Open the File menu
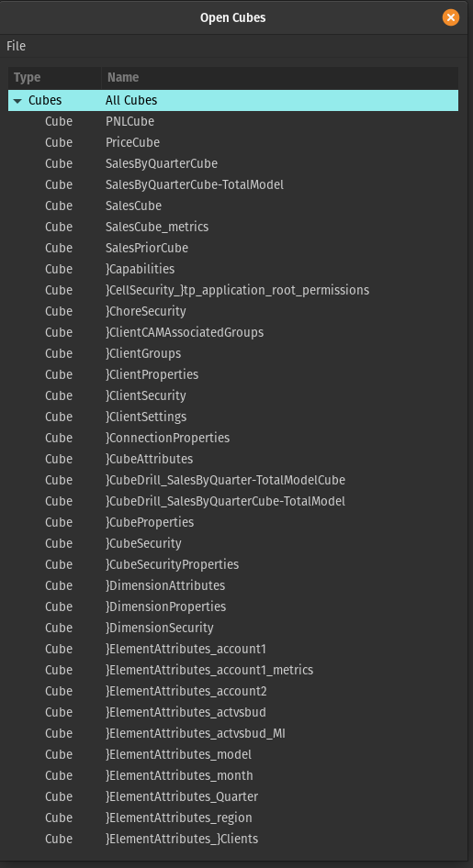This screenshot has height=868, width=473. point(16,46)
